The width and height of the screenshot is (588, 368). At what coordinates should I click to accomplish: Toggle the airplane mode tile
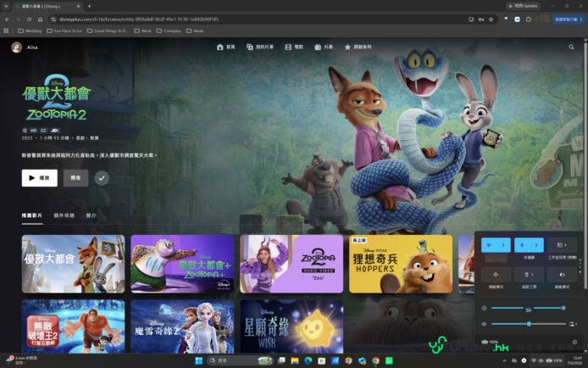pos(496,275)
